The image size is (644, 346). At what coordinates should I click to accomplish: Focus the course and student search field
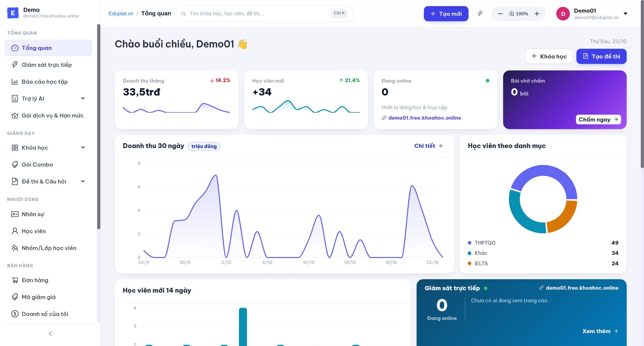pos(264,14)
